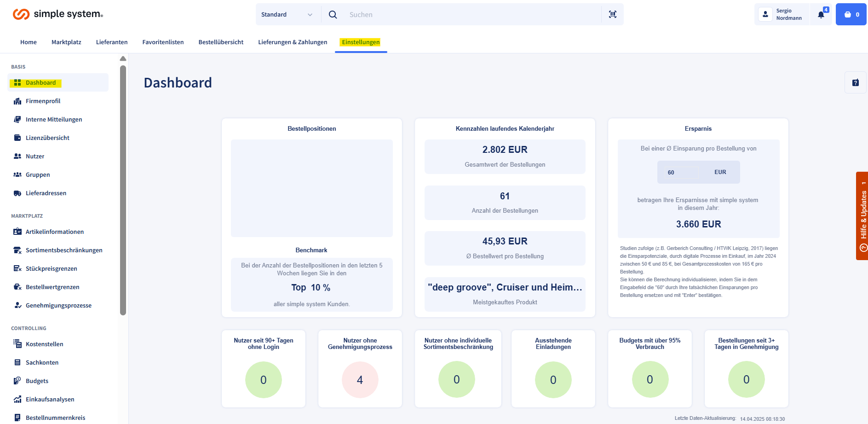Open the shopping cart

click(851, 14)
